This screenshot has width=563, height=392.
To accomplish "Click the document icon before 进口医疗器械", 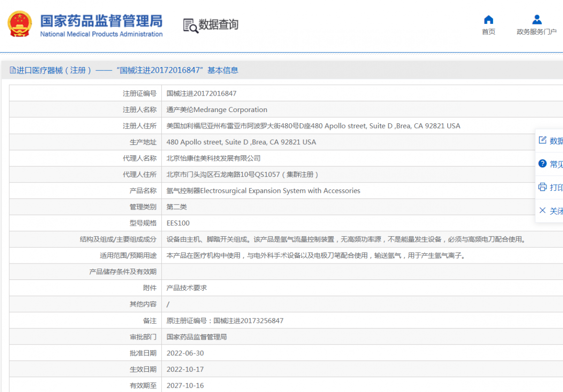I will click(x=13, y=70).
